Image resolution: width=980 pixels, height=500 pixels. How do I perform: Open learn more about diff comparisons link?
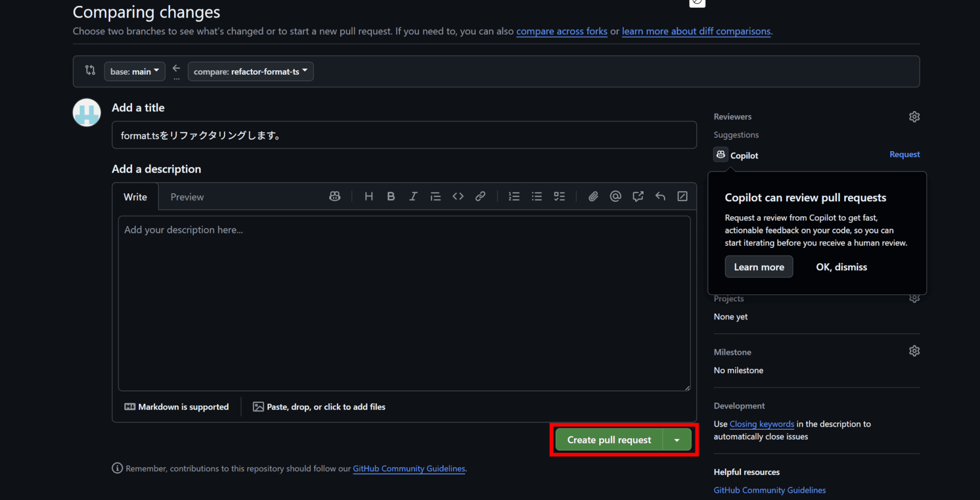coord(696,31)
